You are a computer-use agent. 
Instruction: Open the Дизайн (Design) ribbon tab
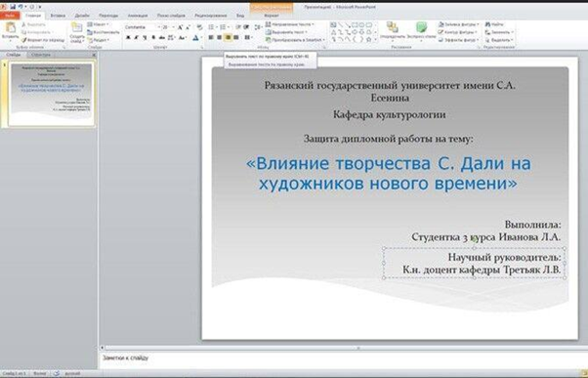82,16
